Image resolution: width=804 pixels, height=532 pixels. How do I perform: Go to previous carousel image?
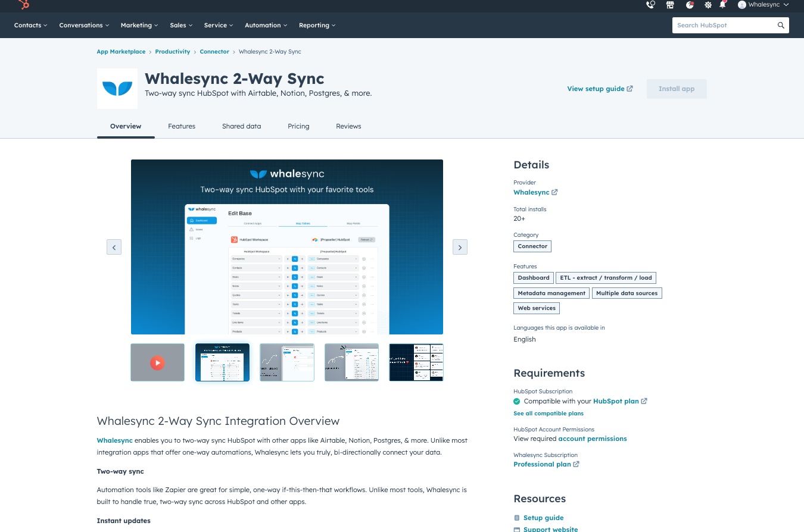[x=114, y=247]
